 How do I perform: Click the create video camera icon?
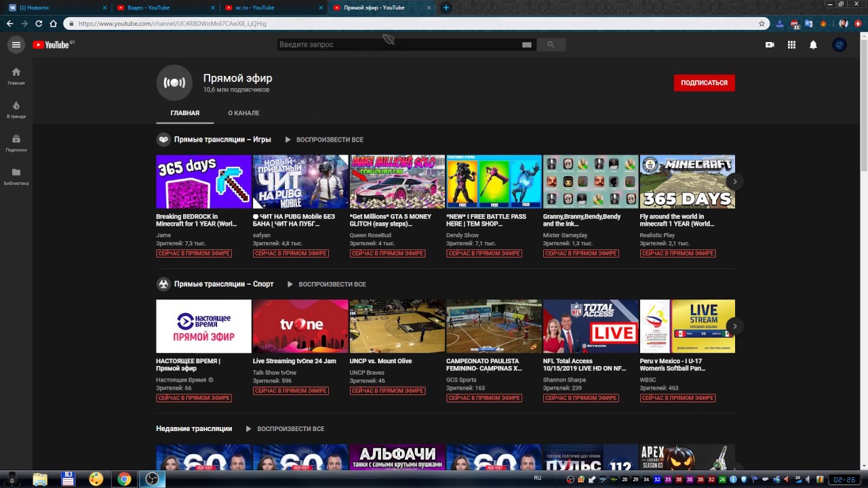pos(770,45)
